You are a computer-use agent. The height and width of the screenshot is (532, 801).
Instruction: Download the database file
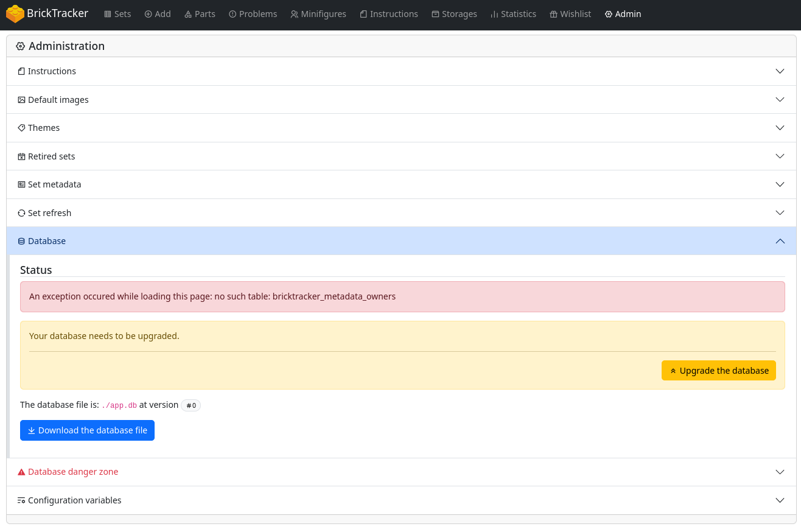(87, 430)
